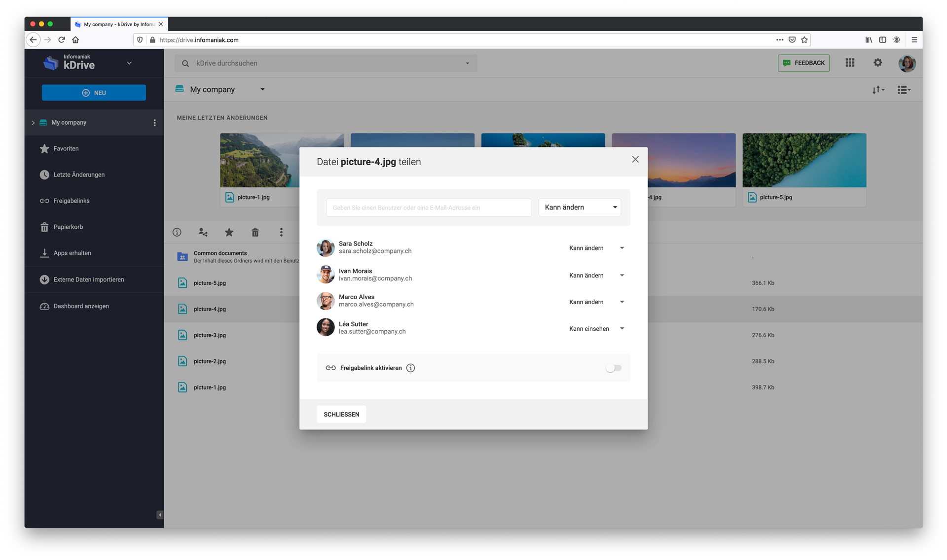
Task: Open the page actions three-dot icon in the address bar
Action: click(780, 40)
